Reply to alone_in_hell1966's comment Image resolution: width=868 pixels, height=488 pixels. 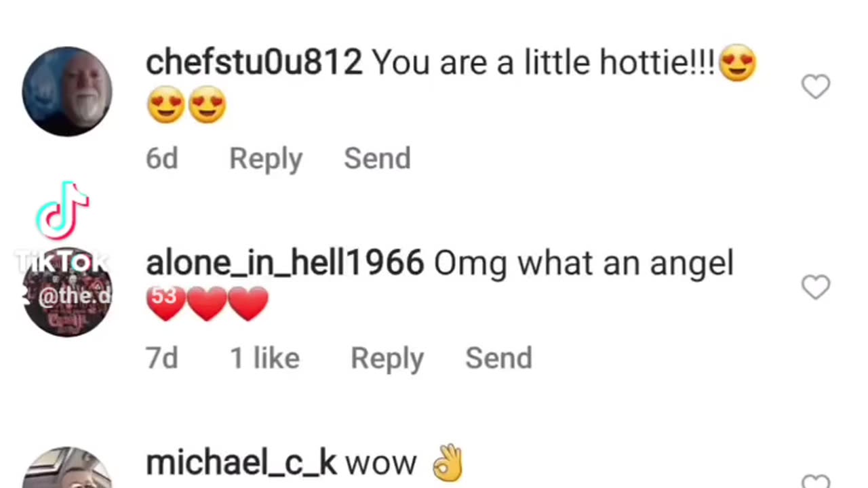coord(387,359)
